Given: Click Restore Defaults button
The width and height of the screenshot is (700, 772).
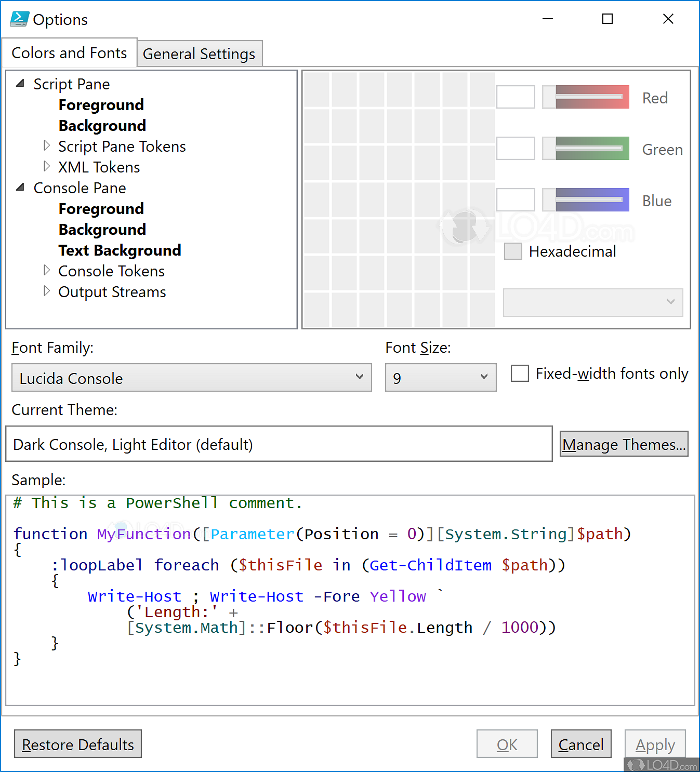Looking at the screenshot, I should click(78, 744).
